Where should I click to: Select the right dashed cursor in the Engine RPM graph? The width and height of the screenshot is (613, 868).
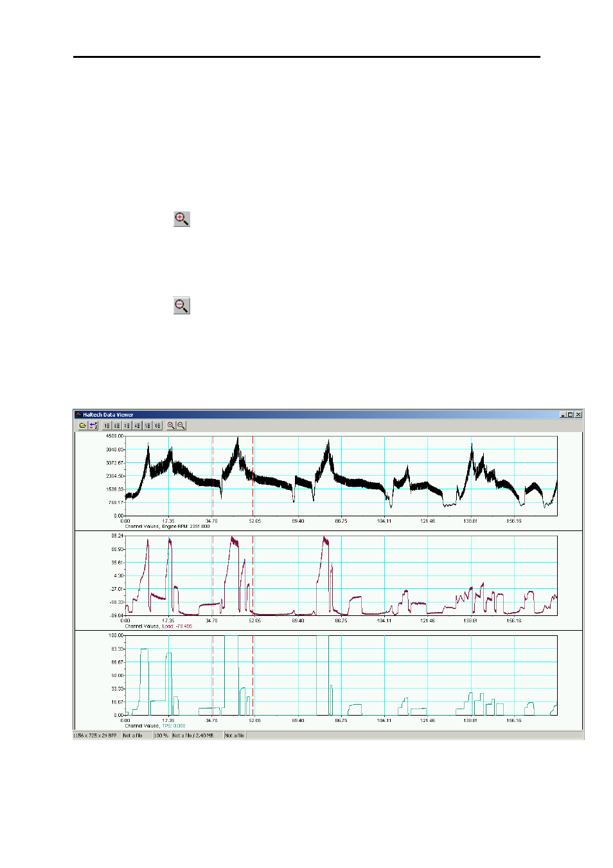(x=253, y=476)
